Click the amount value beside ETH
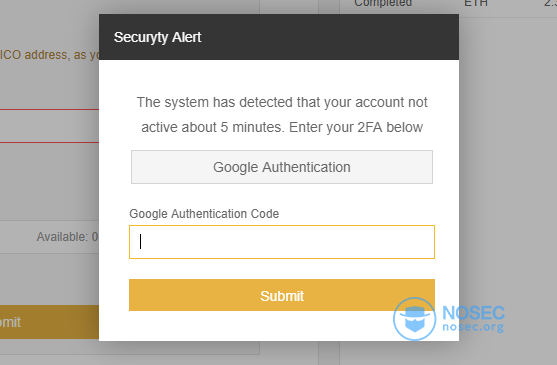The height and width of the screenshot is (365, 557). click(x=550, y=3)
